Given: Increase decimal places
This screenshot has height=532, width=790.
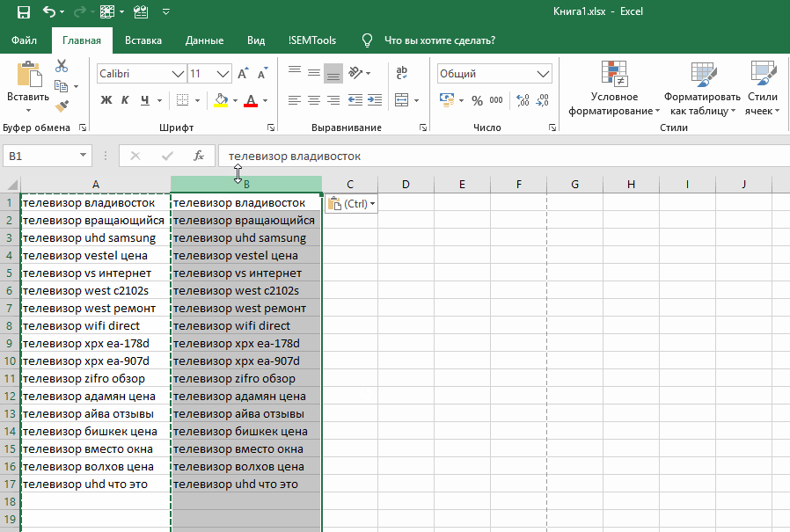Looking at the screenshot, I should (523, 100).
